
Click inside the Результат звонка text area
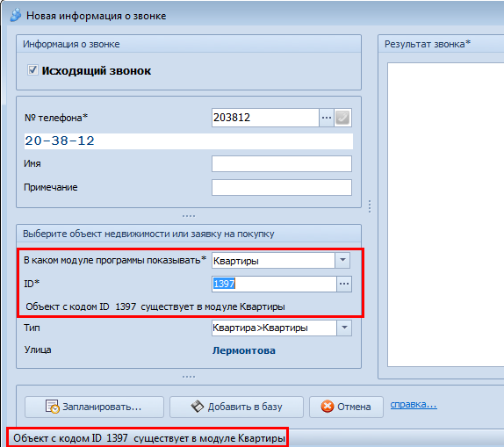coord(445,214)
